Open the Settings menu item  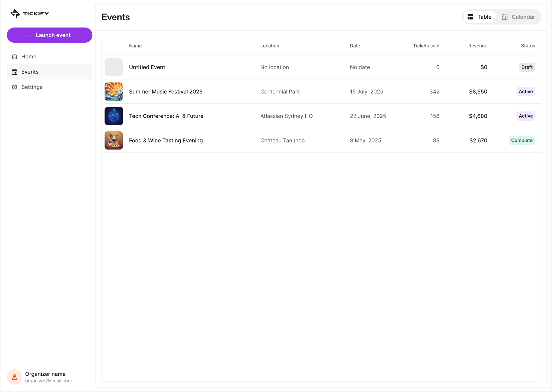click(50, 87)
